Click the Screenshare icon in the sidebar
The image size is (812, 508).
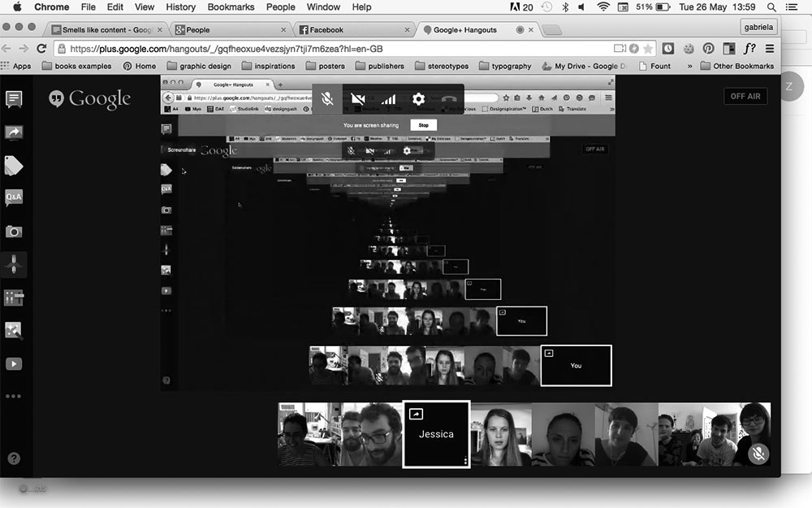pos(14,132)
